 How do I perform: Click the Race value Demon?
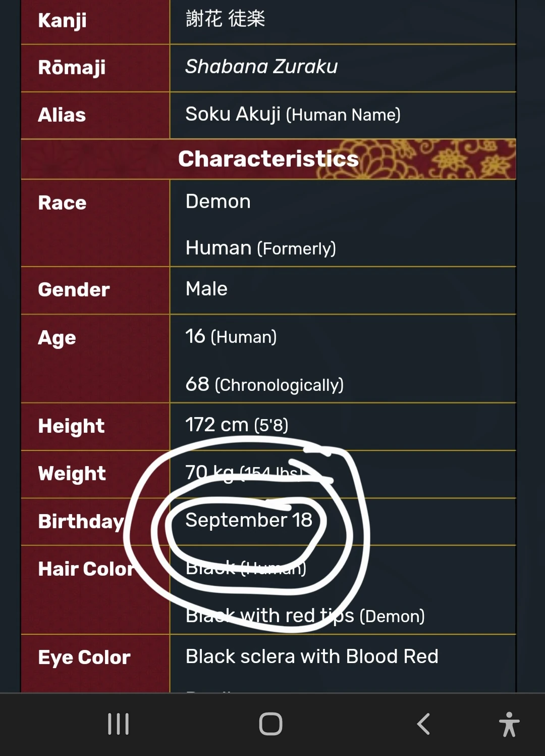(217, 201)
